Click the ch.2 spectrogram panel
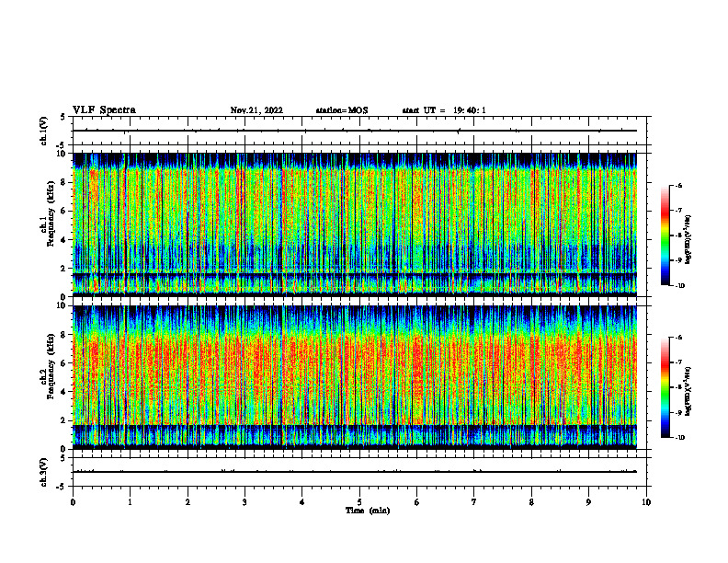The image size is (728, 563). [355, 377]
